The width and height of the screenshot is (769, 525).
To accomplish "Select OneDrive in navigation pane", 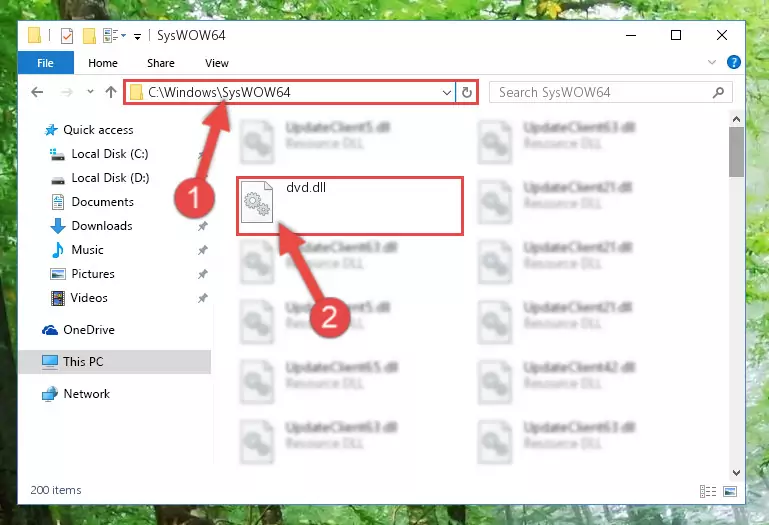I will (89, 330).
